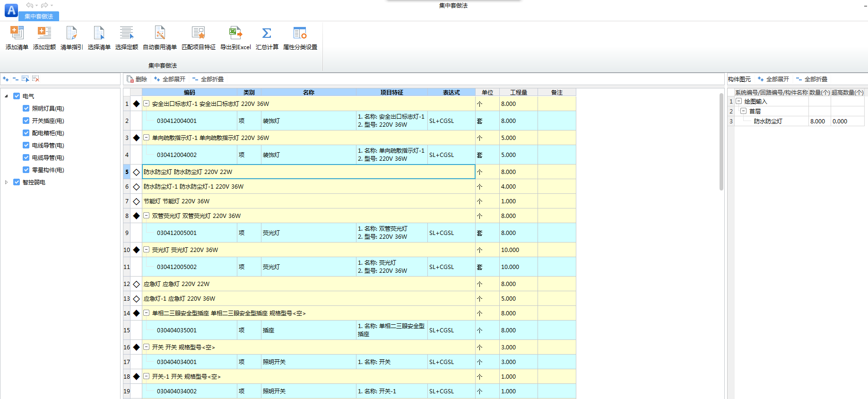The height and width of the screenshot is (399, 868).
Task: Toggle the 照明灯具(电) checkbox
Action: pos(26,108)
